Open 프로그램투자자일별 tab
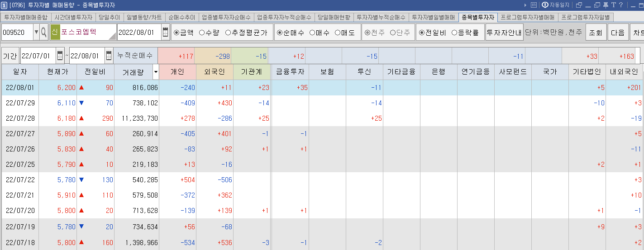The image size is (644, 250). 585,18
